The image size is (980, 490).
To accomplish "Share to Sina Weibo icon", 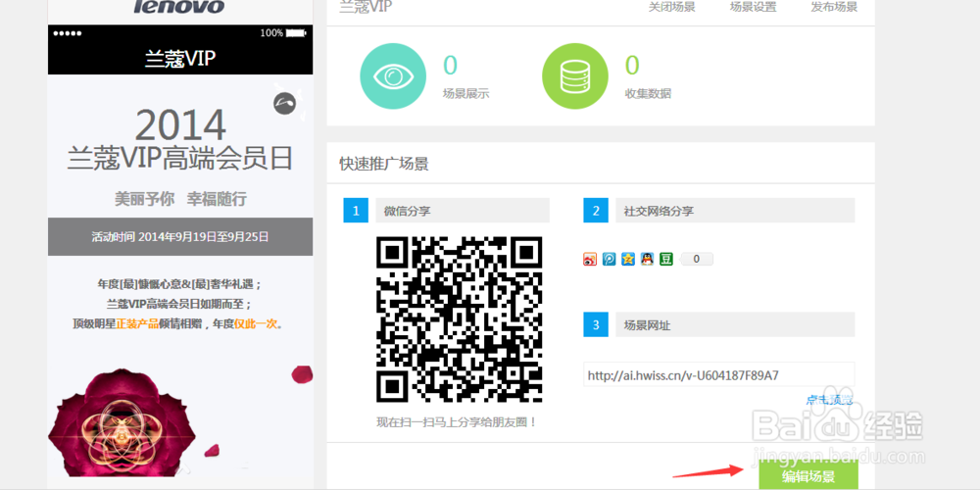I will point(590,259).
